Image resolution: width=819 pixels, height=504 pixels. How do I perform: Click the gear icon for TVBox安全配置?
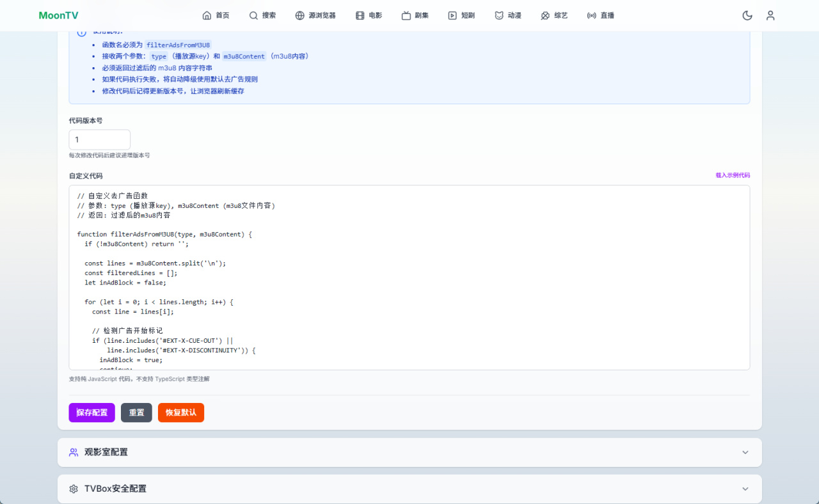click(74, 489)
